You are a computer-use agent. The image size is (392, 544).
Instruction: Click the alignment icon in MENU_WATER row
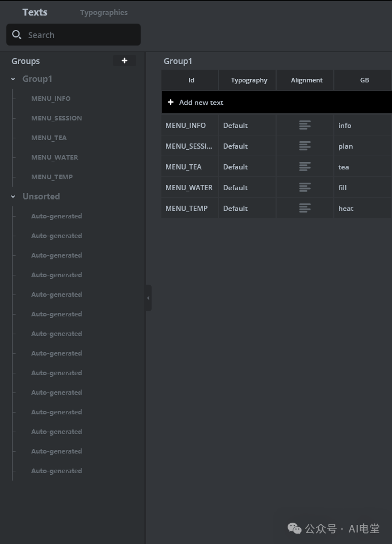(304, 187)
